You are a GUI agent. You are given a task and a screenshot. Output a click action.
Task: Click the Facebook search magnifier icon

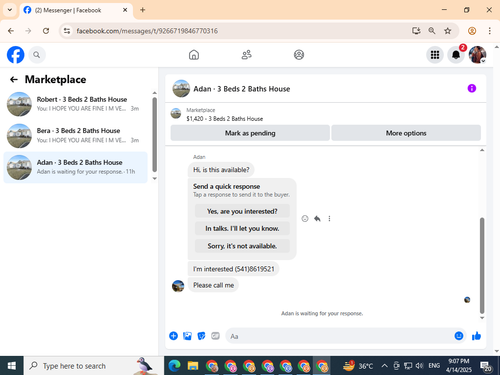(x=37, y=55)
